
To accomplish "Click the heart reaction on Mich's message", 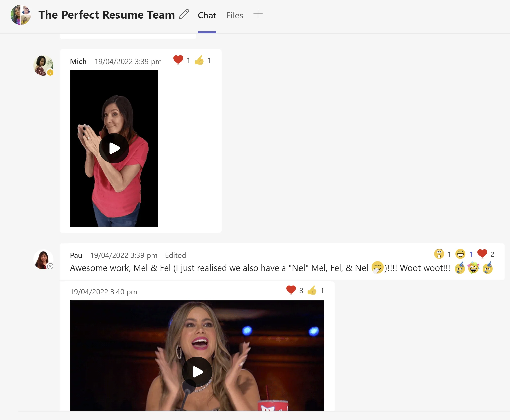I will point(178,60).
